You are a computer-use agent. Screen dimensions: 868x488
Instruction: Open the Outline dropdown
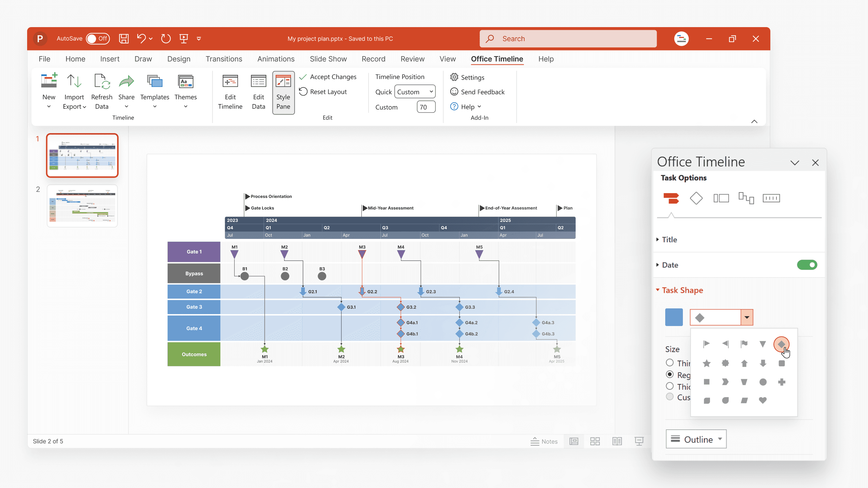click(696, 439)
